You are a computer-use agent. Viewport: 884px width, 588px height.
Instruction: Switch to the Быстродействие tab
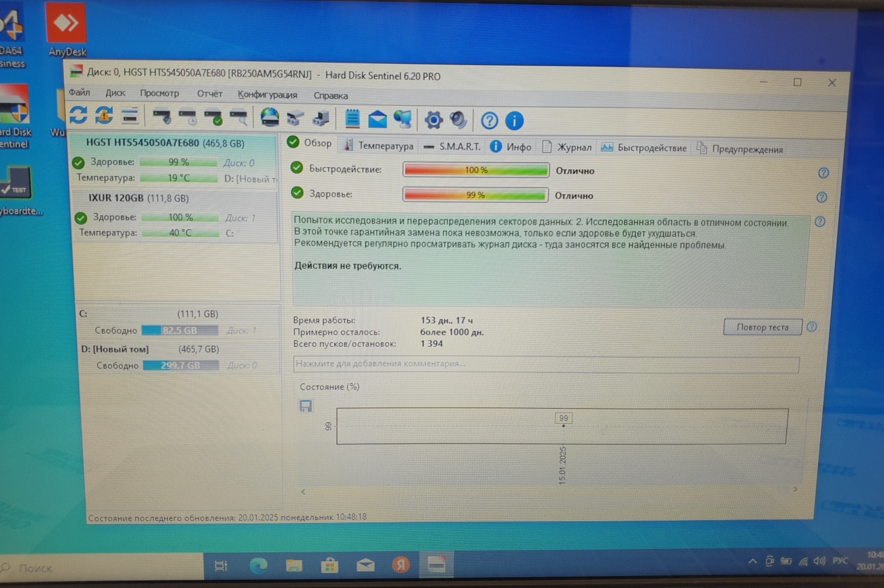pos(644,148)
